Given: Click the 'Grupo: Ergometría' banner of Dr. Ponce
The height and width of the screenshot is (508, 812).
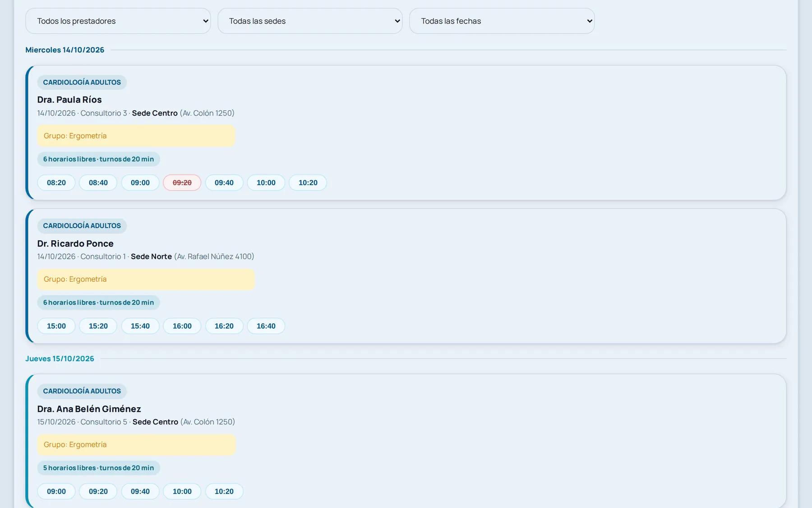Looking at the screenshot, I should tap(146, 279).
